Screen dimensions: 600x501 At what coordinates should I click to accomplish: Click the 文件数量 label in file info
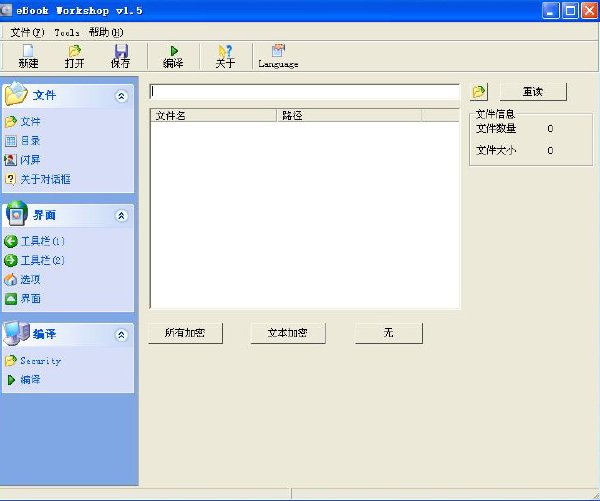pyautogui.click(x=496, y=129)
